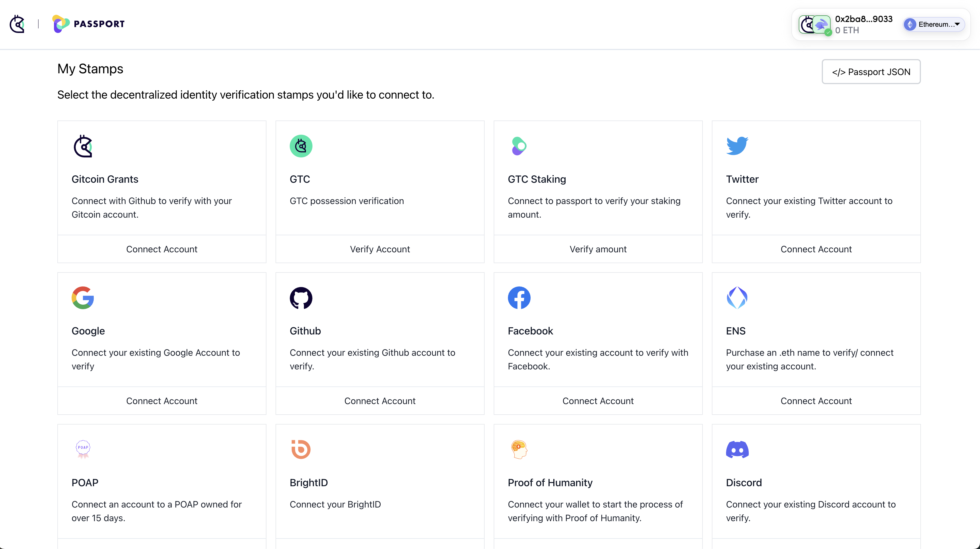Click the wallet address 0x2ba8...9033

[864, 19]
